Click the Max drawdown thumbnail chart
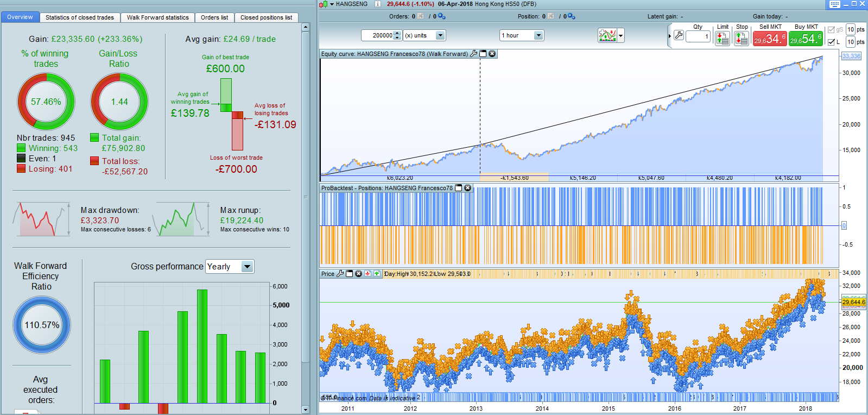 point(41,219)
